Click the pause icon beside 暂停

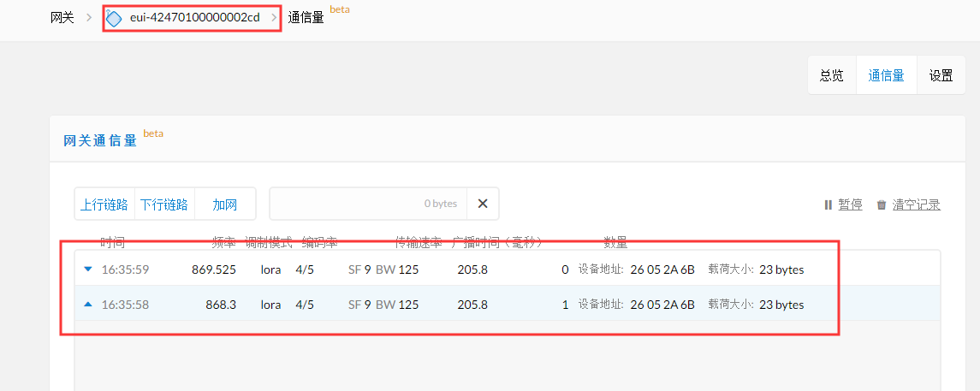[828, 204]
